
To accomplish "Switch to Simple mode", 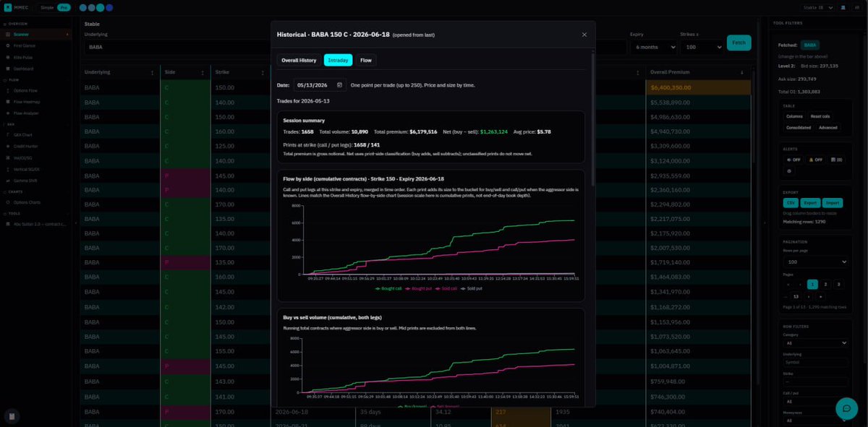I will (47, 7).
